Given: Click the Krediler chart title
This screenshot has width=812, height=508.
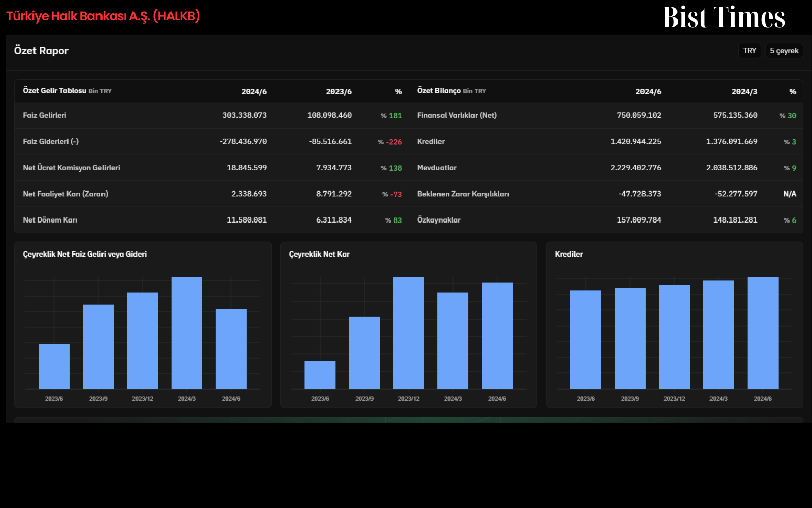Looking at the screenshot, I should 569,254.
